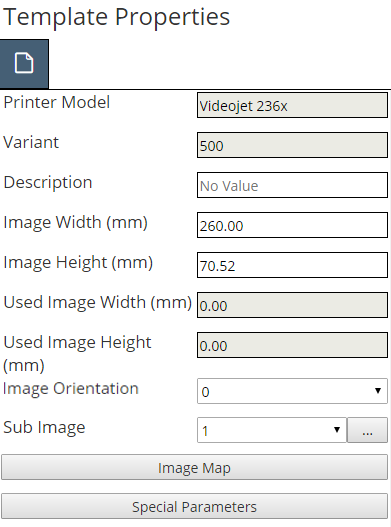
Task: Select the Variant field showing 500
Action: click(292, 145)
